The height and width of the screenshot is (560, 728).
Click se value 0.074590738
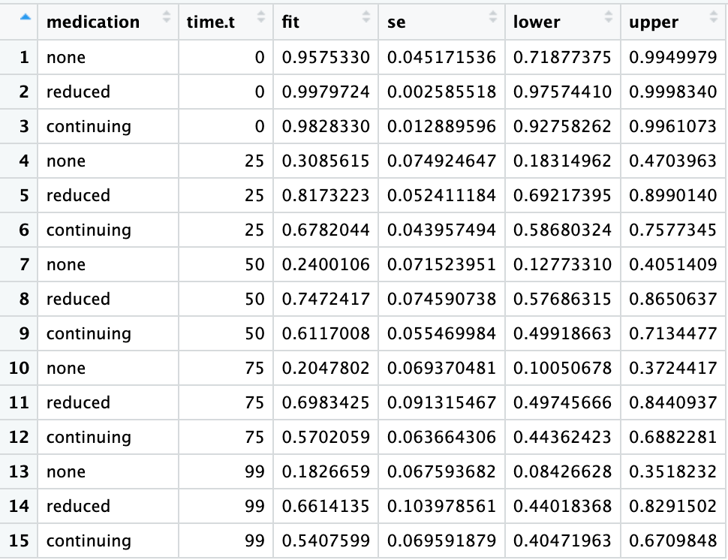click(441, 299)
